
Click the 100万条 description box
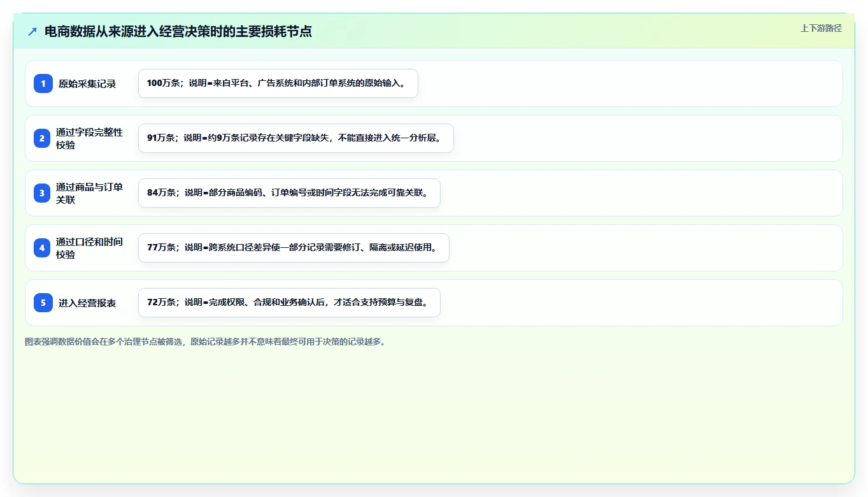(278, 83)
